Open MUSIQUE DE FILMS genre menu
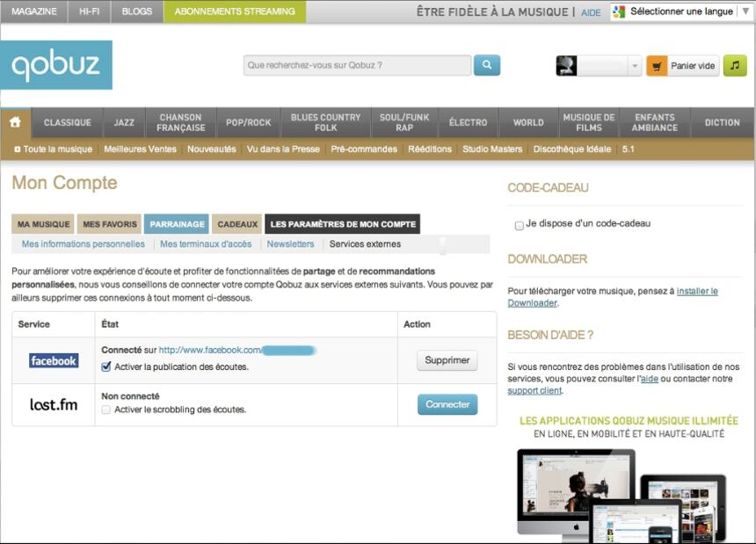This screenshot has height=544, width=756. [x=589, y=122]
